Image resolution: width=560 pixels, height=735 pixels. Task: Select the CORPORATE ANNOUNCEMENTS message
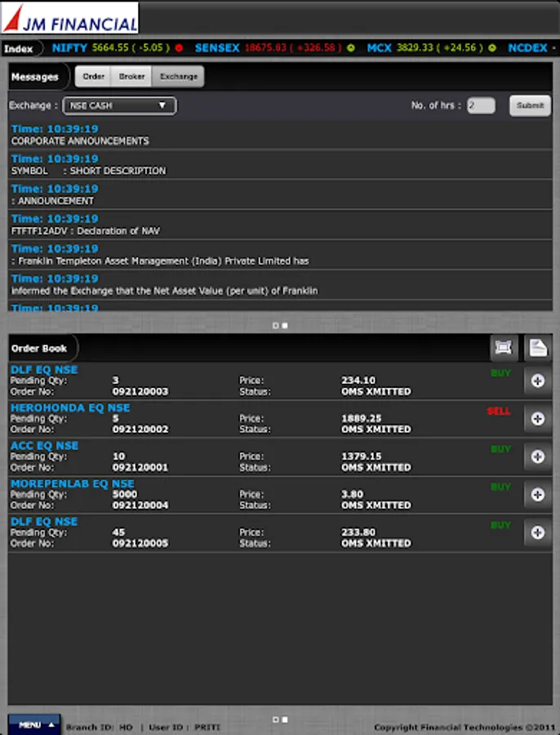click(x=280, y=135)
